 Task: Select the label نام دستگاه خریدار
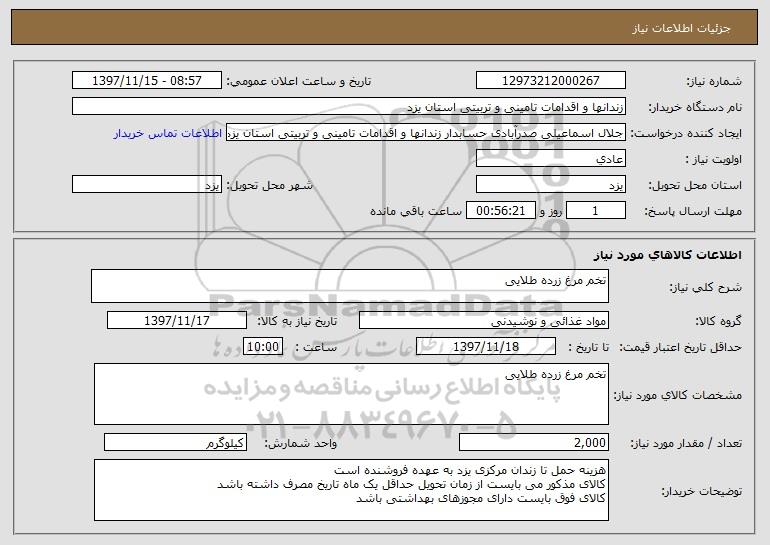pyautogui.click(x=695, y=107)
